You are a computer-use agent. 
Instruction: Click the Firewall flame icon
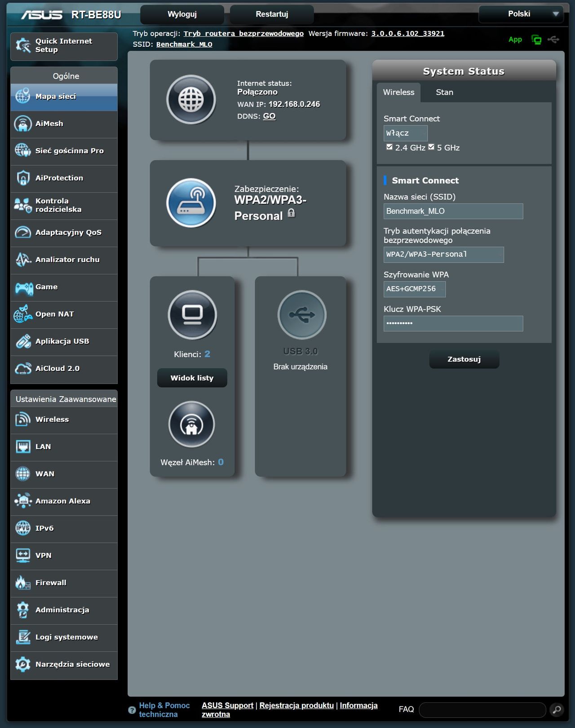[x=22, y=582]
